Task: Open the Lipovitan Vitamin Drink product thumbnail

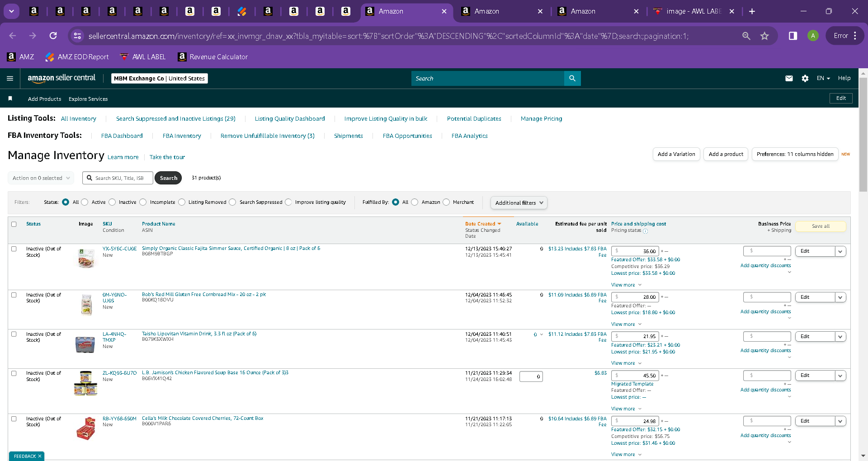Action: 85,344
